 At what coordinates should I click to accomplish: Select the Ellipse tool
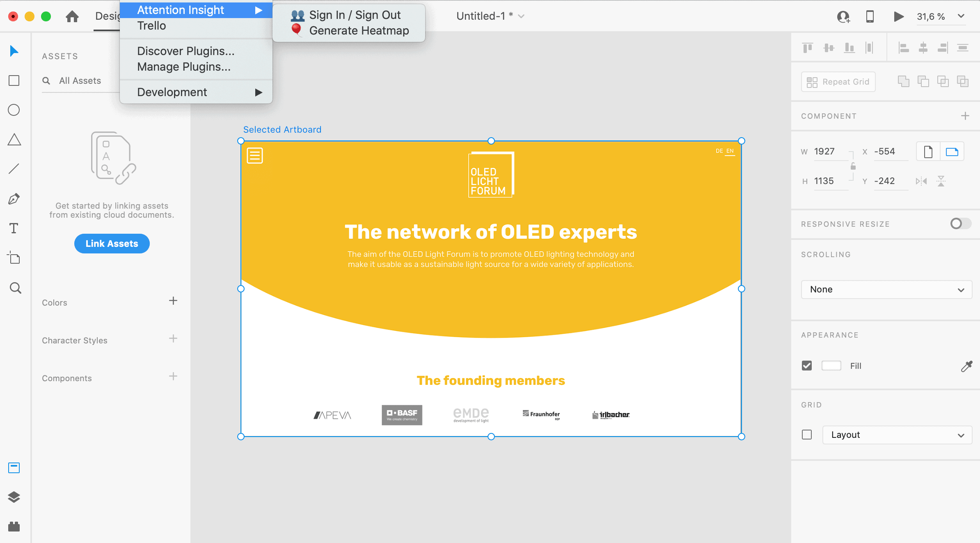(x=14, y=110)
